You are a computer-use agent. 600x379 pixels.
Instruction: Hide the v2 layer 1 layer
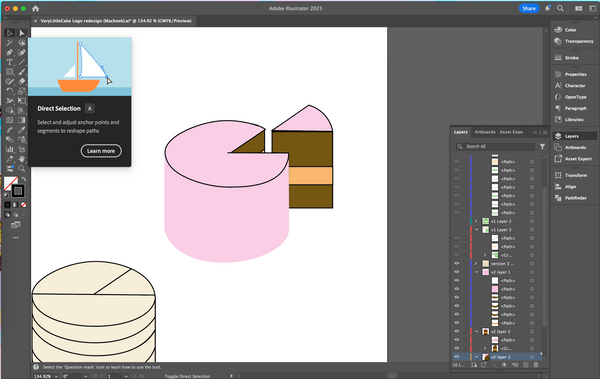click(457, 272)
